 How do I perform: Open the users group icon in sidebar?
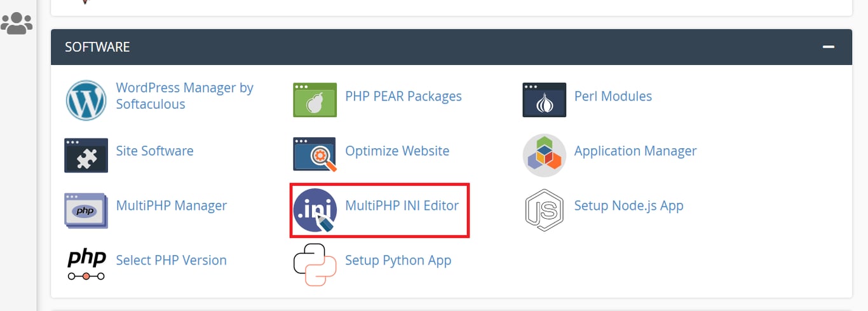[17, 24]
